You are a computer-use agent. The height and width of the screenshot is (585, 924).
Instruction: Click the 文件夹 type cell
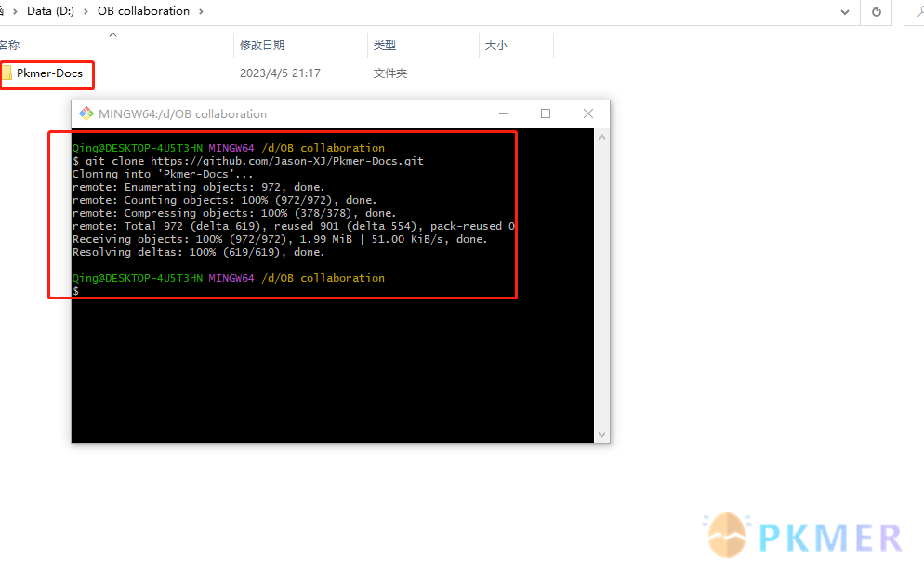390,73
